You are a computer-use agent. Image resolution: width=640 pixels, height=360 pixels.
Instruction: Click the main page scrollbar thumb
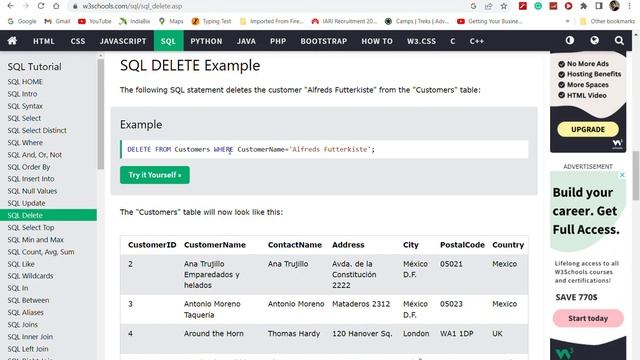(x=636, y=176)
